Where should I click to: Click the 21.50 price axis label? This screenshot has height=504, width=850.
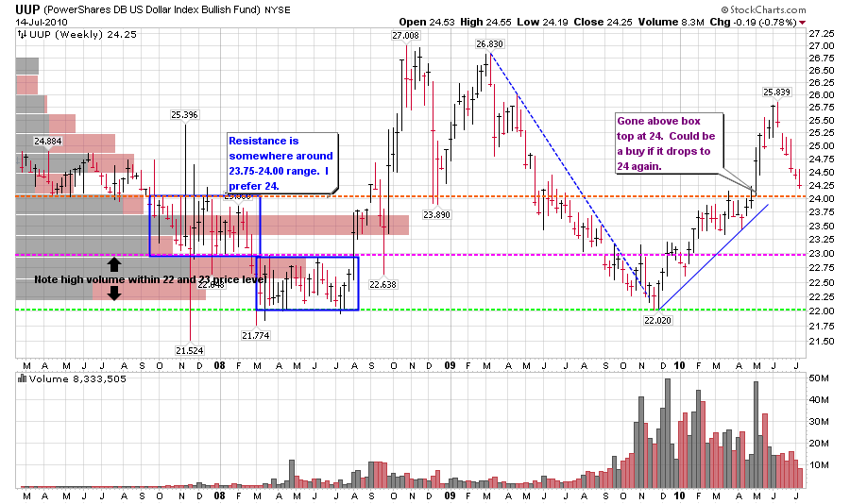[x=822, y=342]
